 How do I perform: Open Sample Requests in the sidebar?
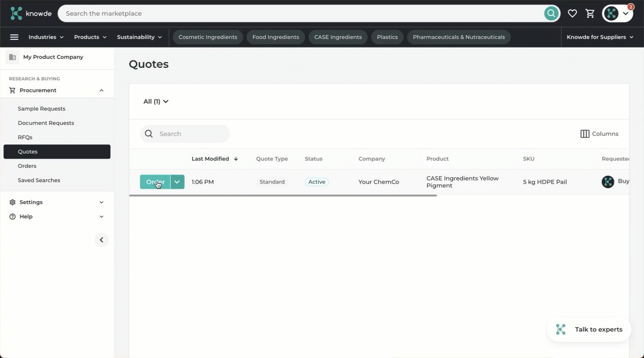42,109
